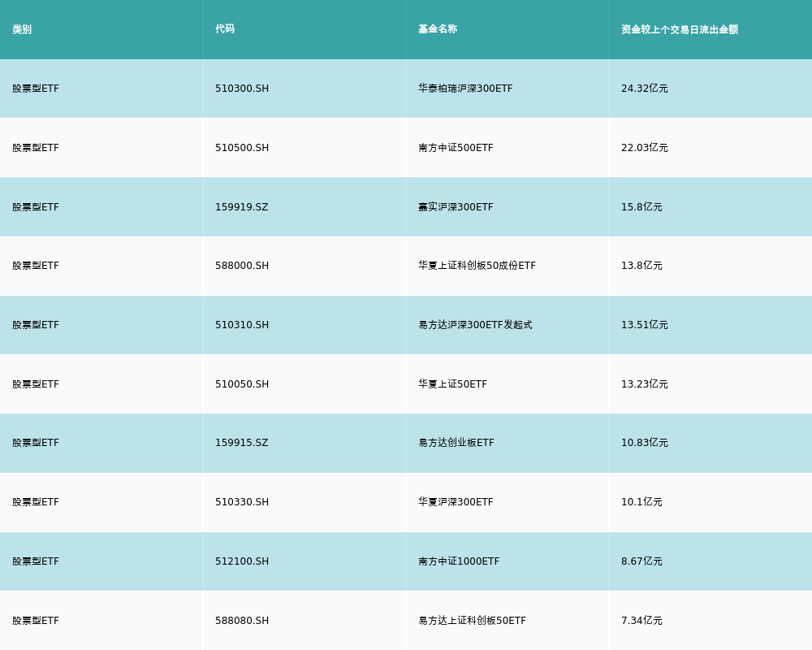The width and height of the screenshot is (812, 650).
Task: Select the 基金名称 column header
Action: point(438,29)
